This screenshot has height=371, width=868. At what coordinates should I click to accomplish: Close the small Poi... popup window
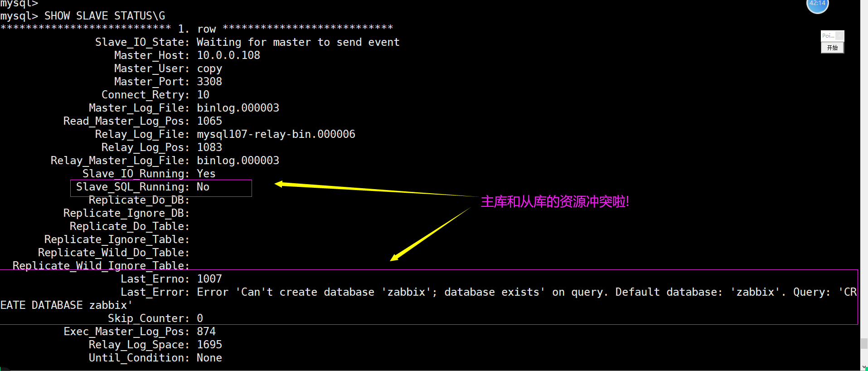click(839, 36)
